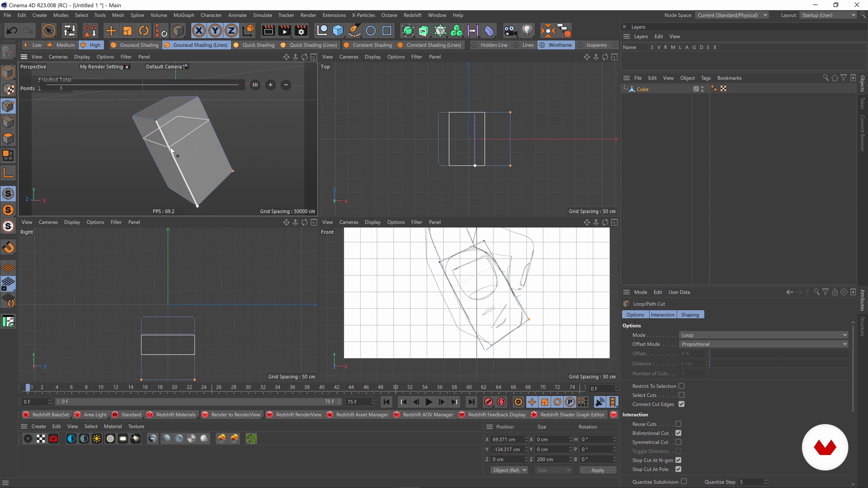Toggle the Y axis lock
The image size is (868, 488).
pyautogui.click(x=215, y=31)
